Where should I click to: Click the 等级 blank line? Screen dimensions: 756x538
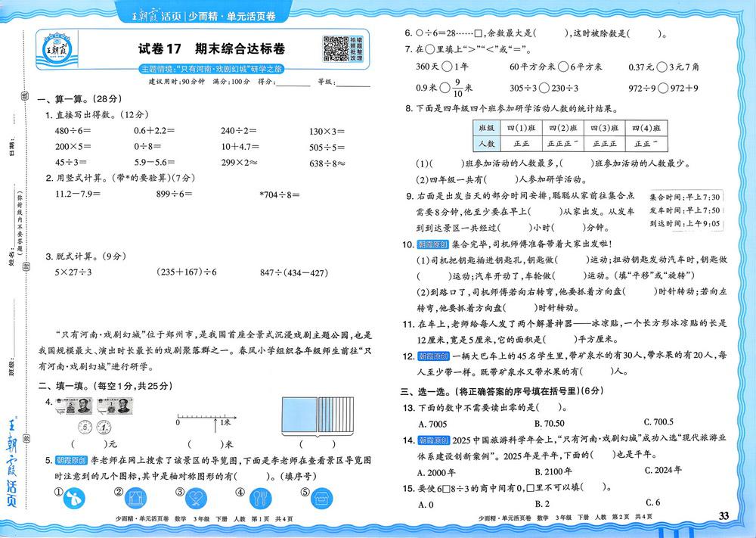tap(353, 82)
